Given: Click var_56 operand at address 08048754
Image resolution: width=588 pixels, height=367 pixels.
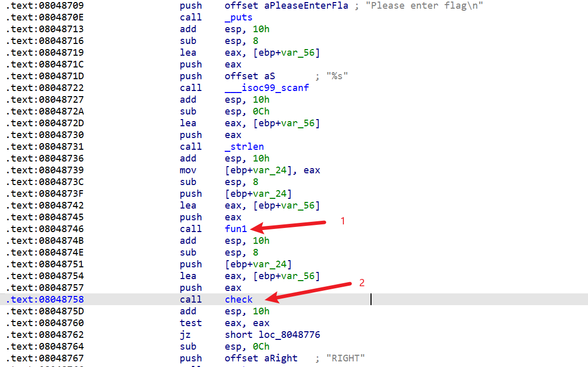Looking at the screenshot, I should pos(298,276).
